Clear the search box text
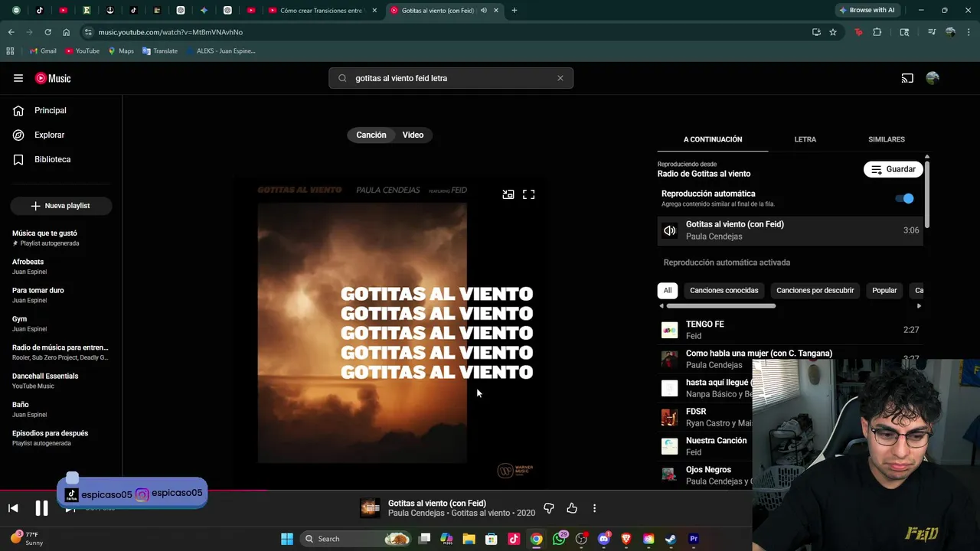 [x=560, y=78]
